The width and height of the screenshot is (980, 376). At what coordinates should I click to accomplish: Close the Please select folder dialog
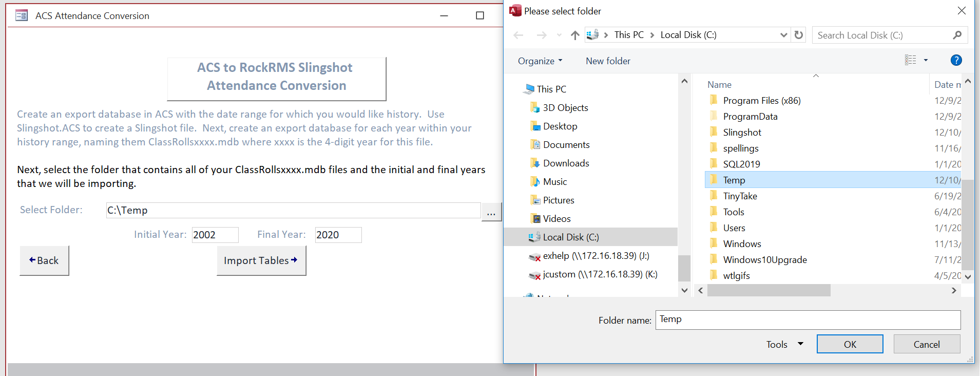point(962,11)
